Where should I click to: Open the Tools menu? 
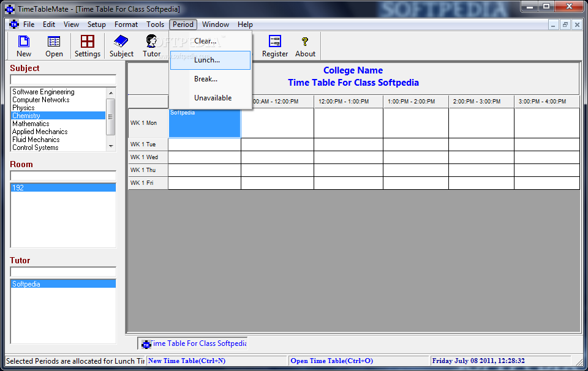point(155,24)
